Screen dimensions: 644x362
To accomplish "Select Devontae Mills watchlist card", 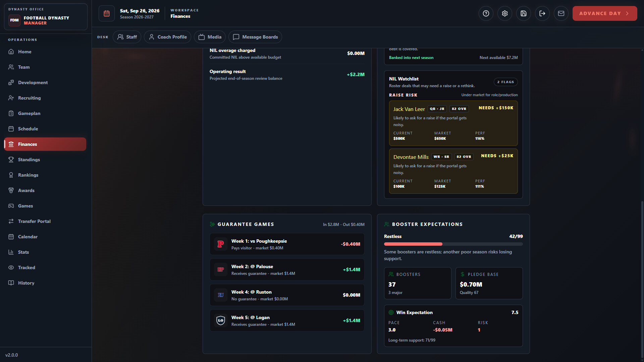I will 453,171.
